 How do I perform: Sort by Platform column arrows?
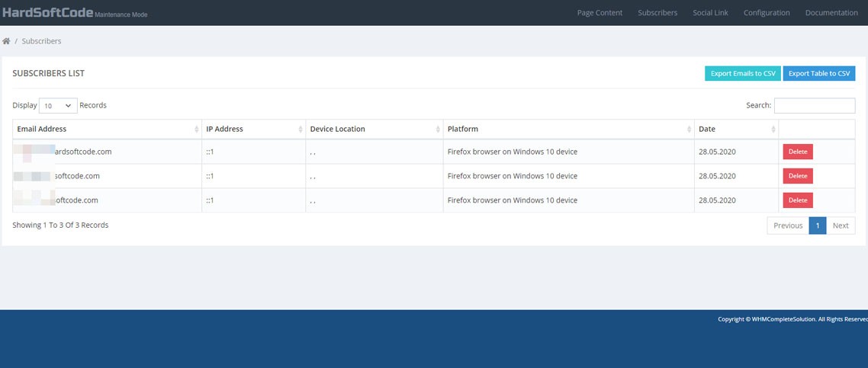click(689, 130)
